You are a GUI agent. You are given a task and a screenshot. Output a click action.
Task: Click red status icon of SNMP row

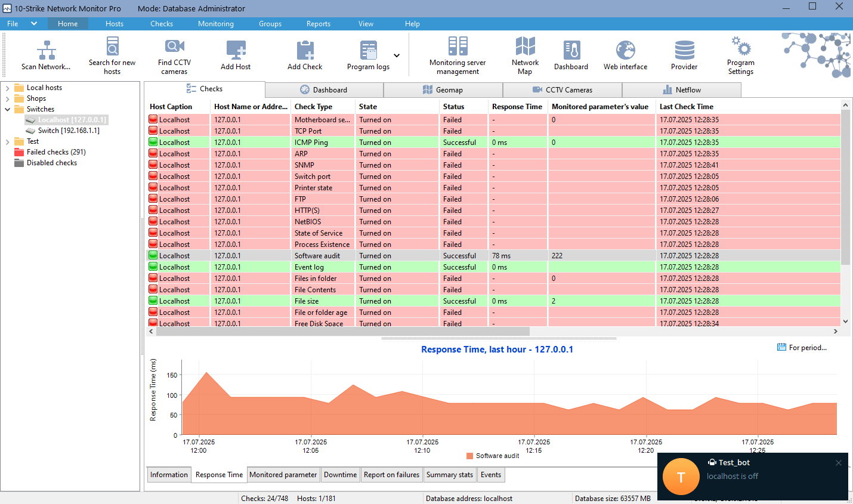(153, 165)
